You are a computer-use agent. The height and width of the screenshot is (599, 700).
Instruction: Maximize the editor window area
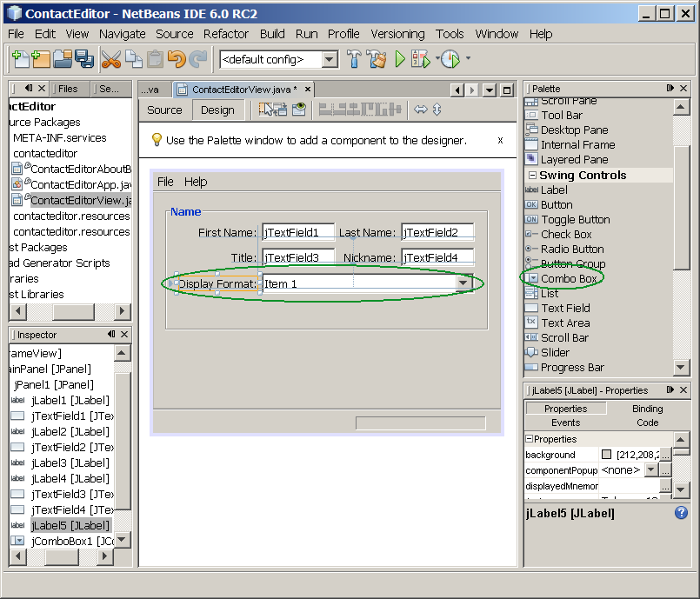507,90
